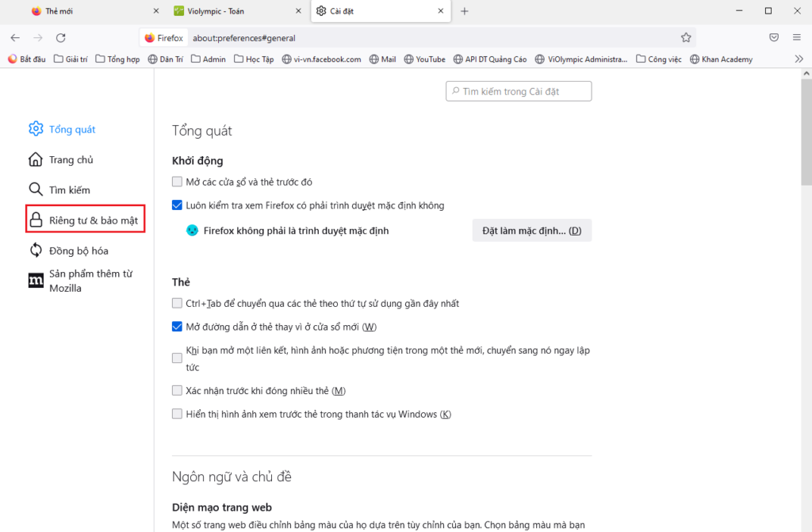The height and width of the screenshot is (532, 812).
Task: Open the ViOlympic Administra... bookmark
Action: pos(581,59)
